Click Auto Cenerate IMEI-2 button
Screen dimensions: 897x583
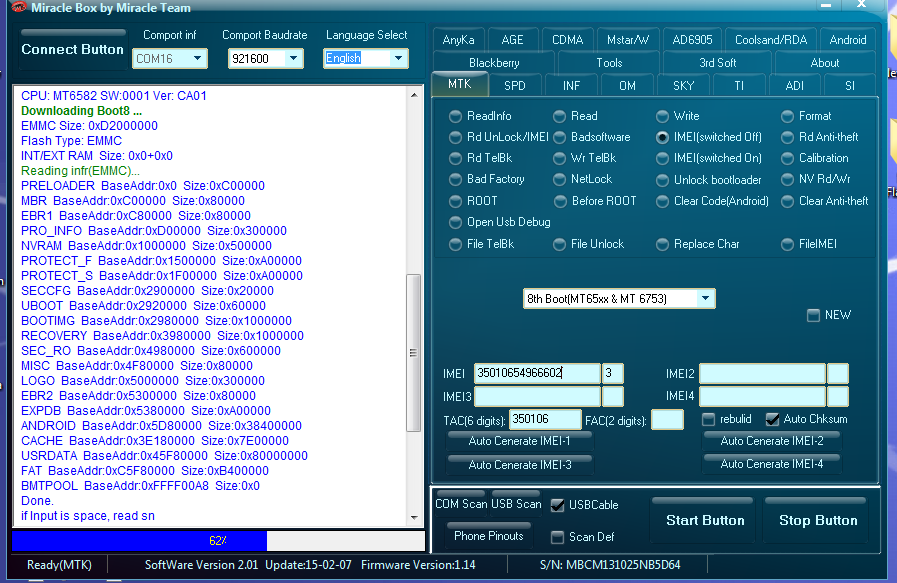point(772,441)
